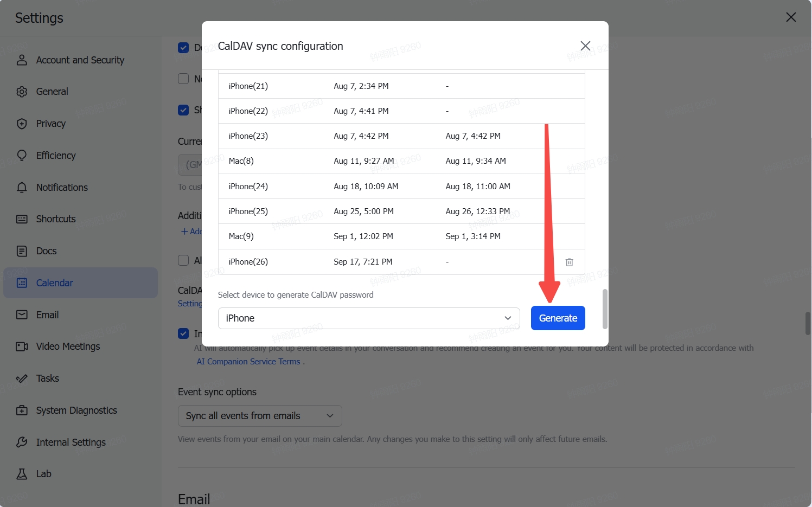The image size is (812, 507).
Task: Open the iPhone device selection dropdown
Action: click(369, 318)
